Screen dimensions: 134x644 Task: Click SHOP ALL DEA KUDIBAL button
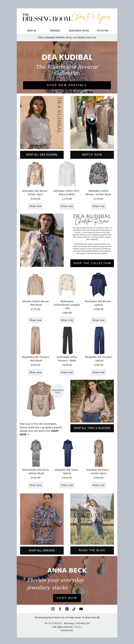(42, 154)
